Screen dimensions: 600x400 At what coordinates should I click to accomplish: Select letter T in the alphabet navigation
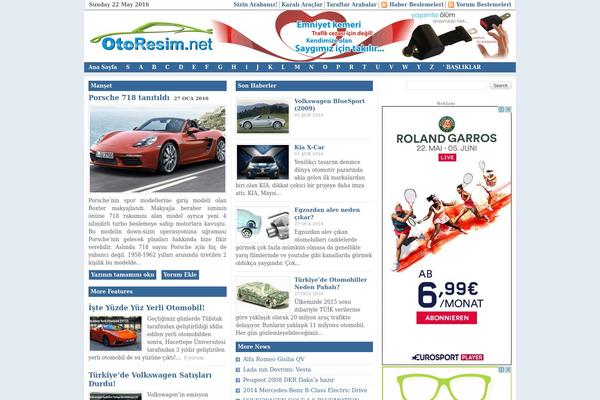point(364,67)
